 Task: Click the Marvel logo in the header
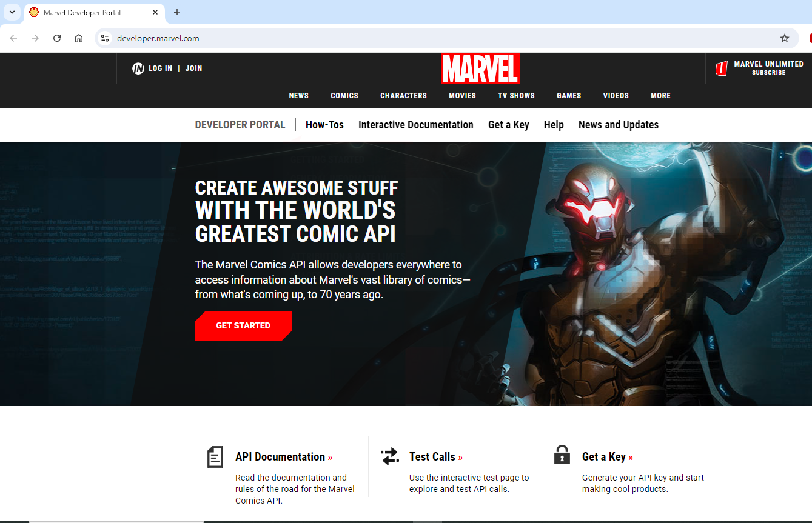click(480, 68)
